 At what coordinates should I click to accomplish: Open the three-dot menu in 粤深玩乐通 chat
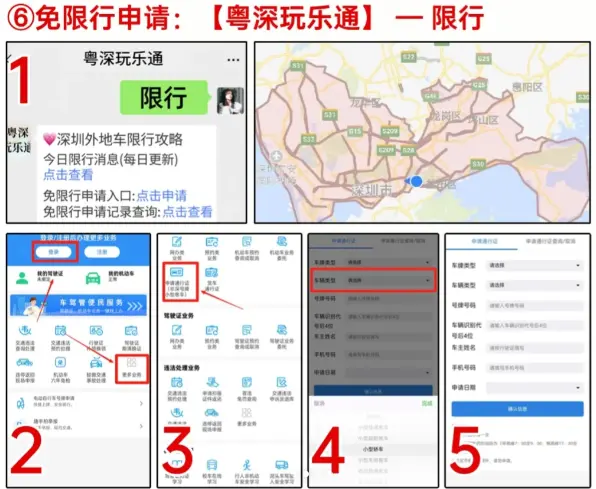tap(233, 60)
